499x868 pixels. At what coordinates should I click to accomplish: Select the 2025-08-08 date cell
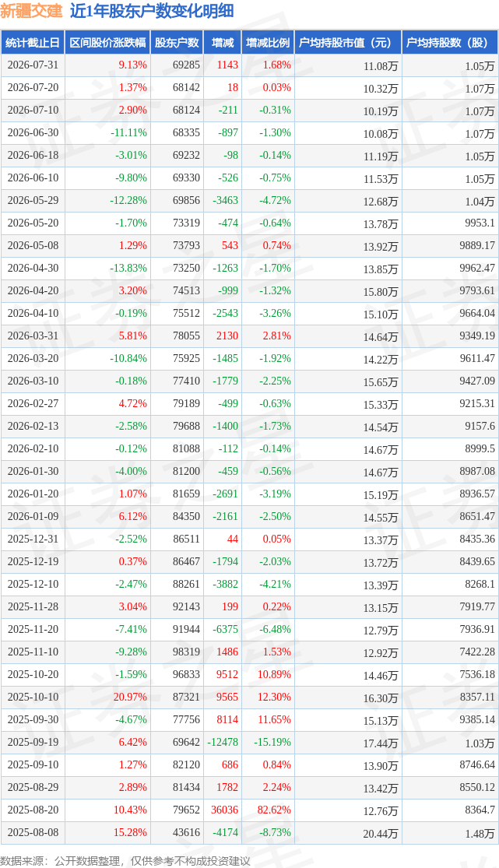(33, 832)
